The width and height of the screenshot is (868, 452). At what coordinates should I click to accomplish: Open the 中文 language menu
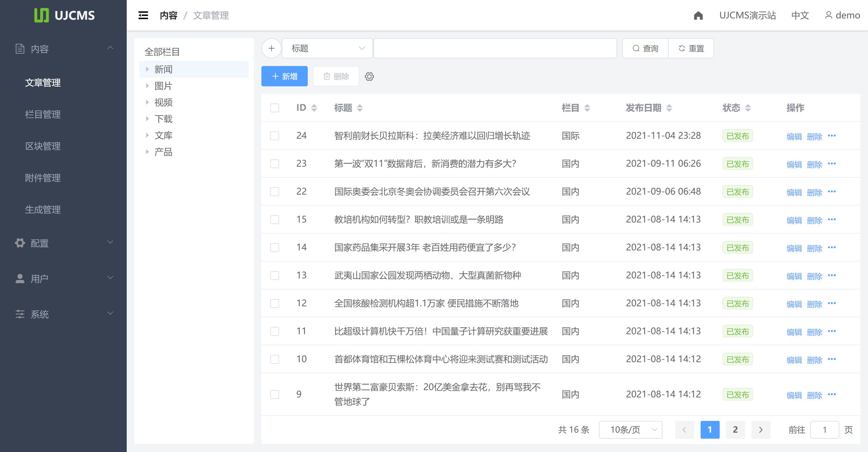click(800, 15)
